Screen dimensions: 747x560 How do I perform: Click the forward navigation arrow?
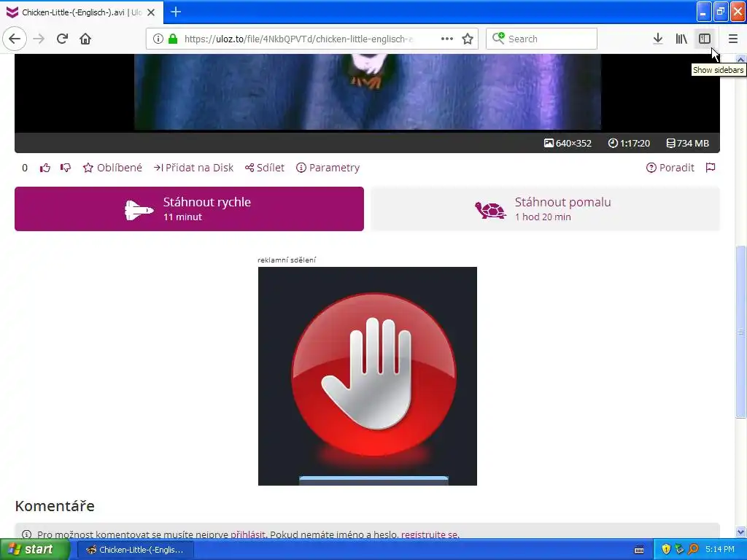(39, 39)
